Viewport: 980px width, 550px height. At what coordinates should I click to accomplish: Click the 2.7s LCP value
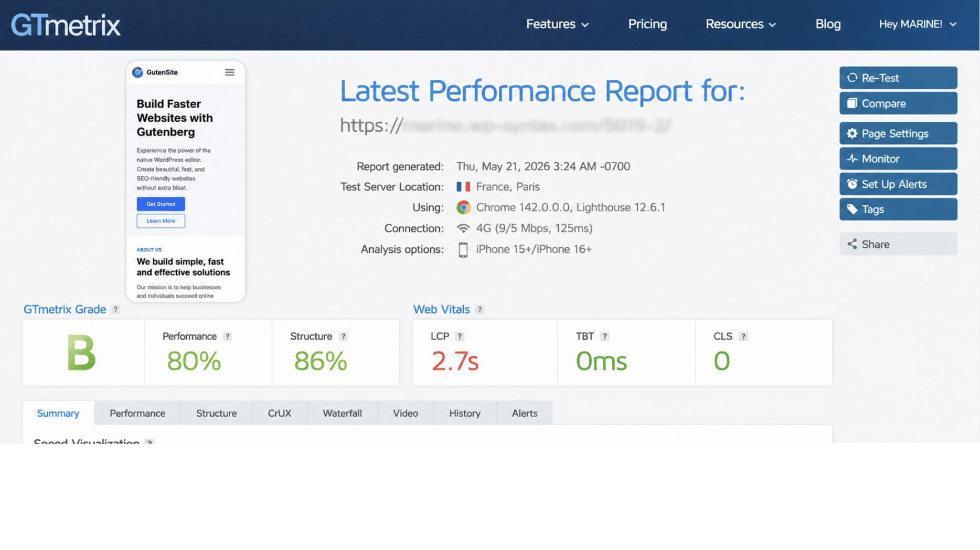click(x=455, y=361)
